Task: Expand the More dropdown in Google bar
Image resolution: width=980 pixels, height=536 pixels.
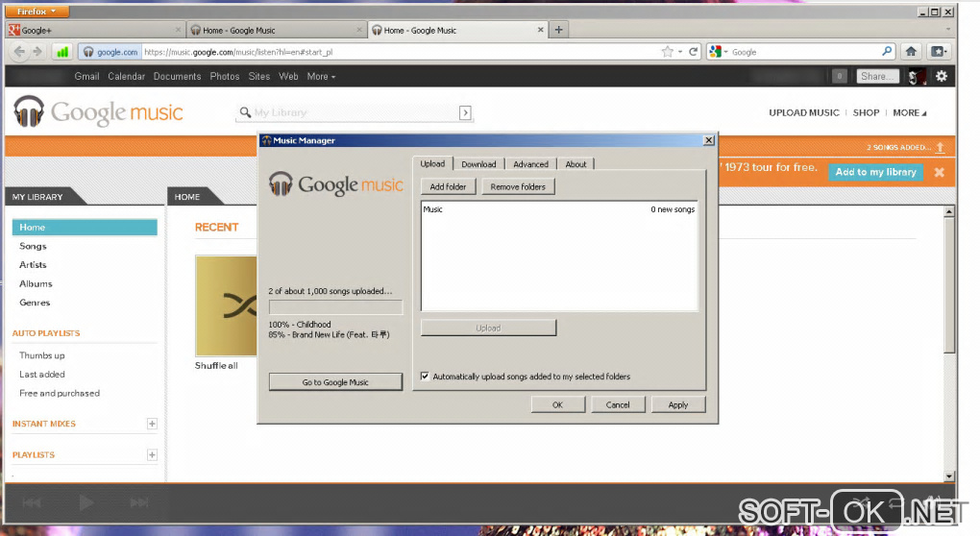Action: click(x=321, y=76)
